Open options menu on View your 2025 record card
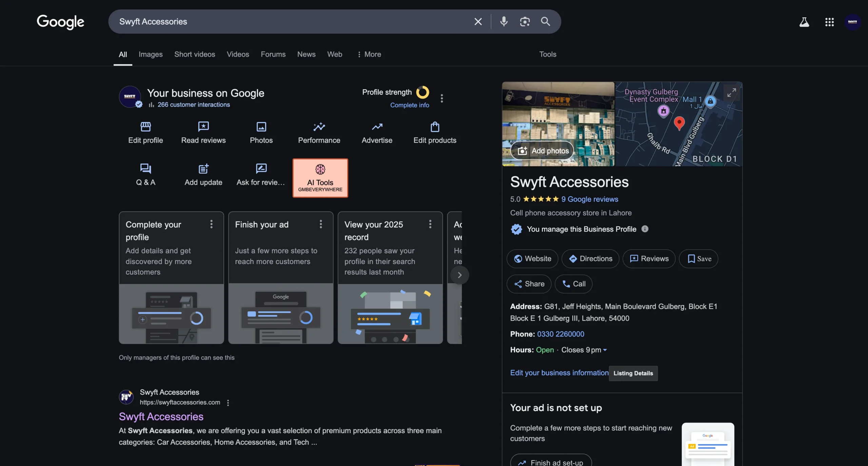 tap(430, 224)
